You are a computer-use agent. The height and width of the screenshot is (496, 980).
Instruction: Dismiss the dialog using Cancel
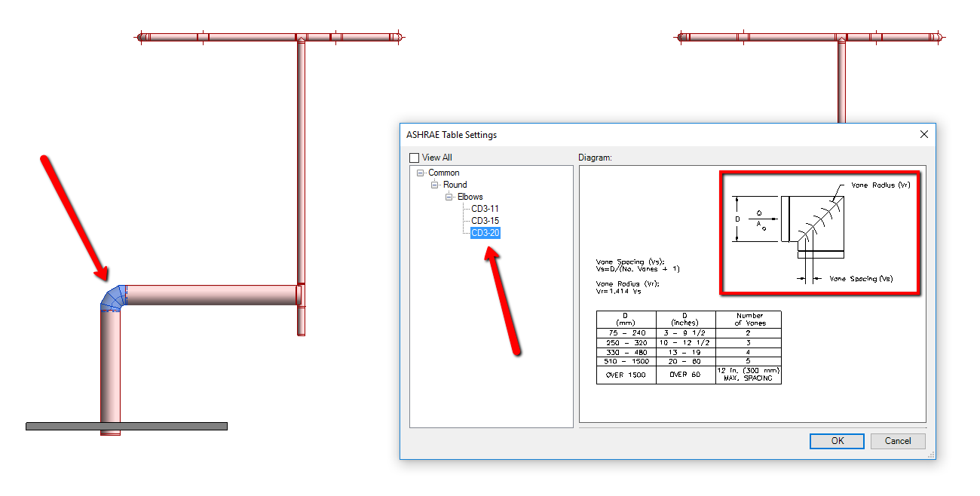pos(898,441)
